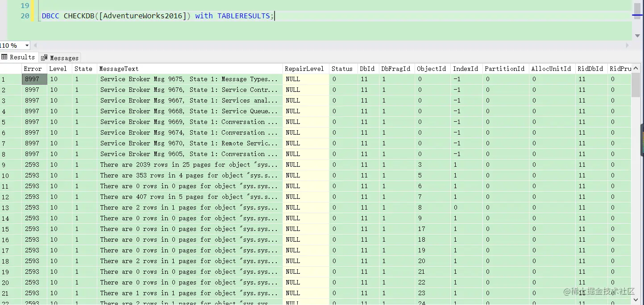
Task: Select the IndexId 0 cell in row 13
Action: 466,207
